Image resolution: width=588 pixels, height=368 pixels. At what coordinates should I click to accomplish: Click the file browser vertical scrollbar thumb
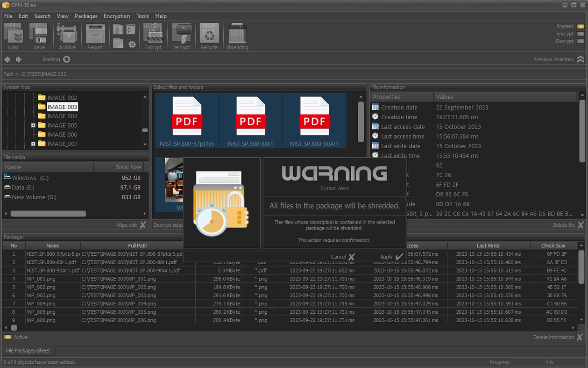(x=361, y=122)
